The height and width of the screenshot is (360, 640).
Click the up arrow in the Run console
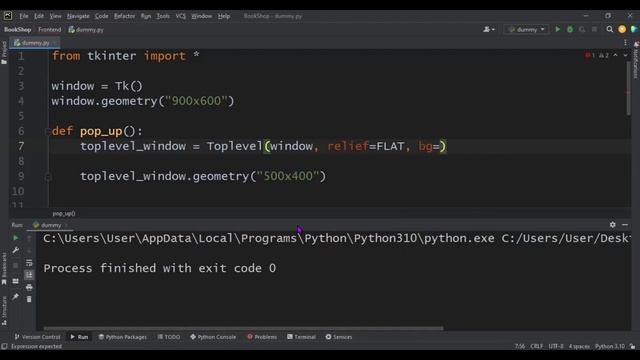(29, 238)
